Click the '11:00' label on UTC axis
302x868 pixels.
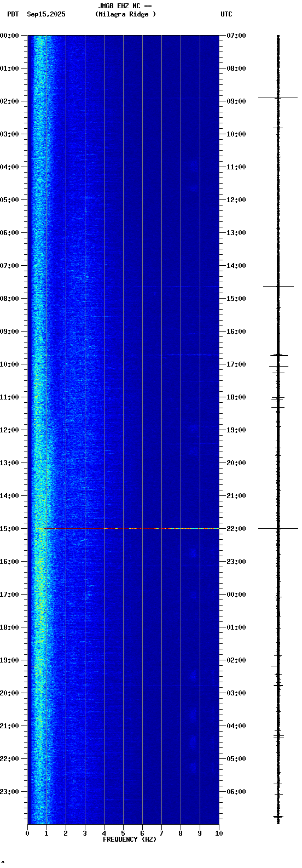[x=236, y=167]
